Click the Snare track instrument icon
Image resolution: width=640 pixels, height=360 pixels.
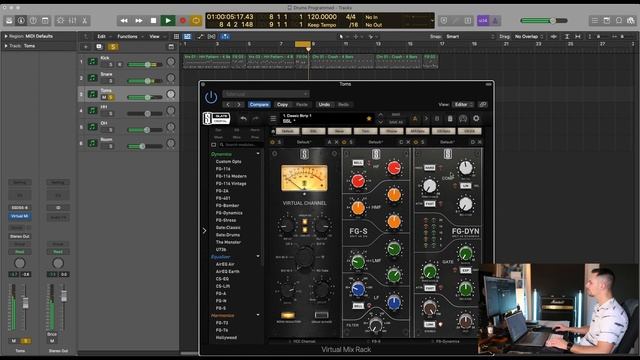pyautogui.click(x=93, y=78)
